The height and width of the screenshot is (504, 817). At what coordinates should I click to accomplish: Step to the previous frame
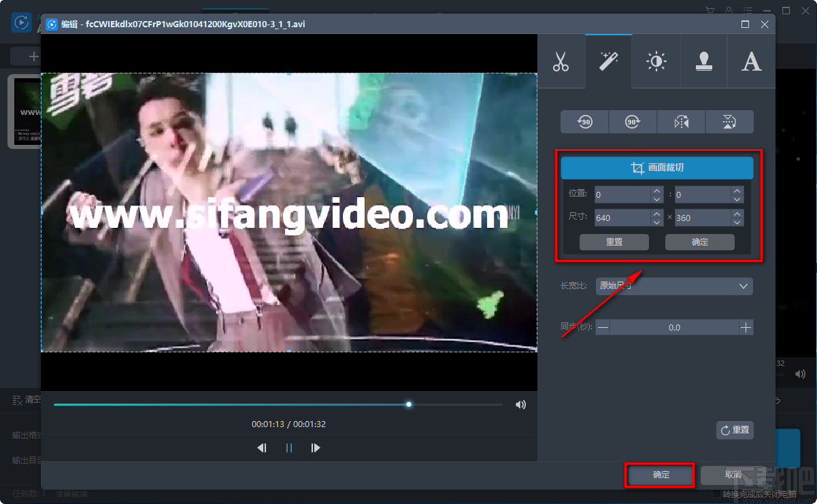(262, 448)
